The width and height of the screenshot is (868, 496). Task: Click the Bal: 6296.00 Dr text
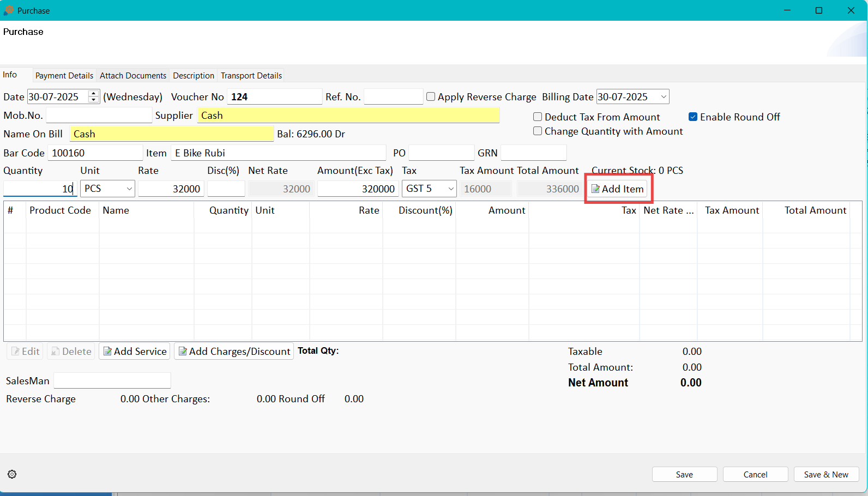(311, 134)
